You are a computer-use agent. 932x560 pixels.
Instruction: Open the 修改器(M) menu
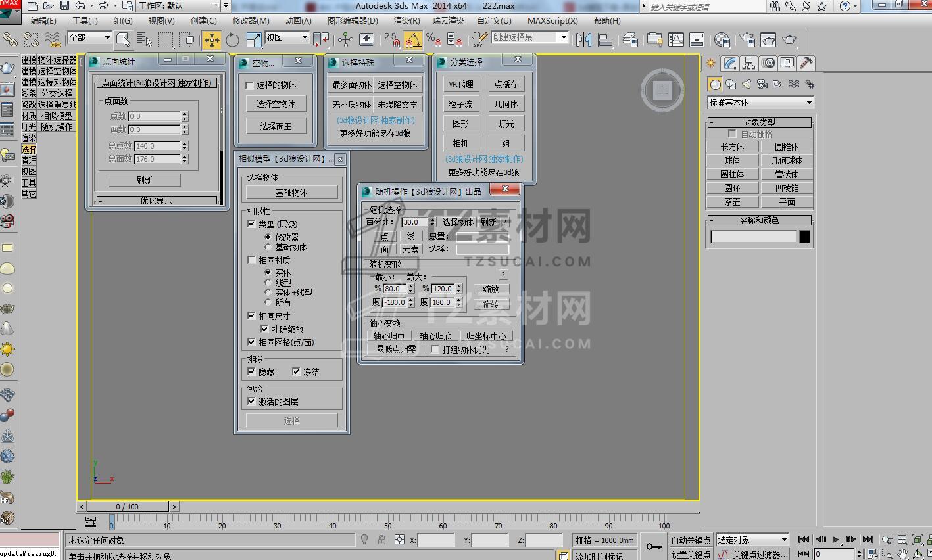click(x=251, y=20)
